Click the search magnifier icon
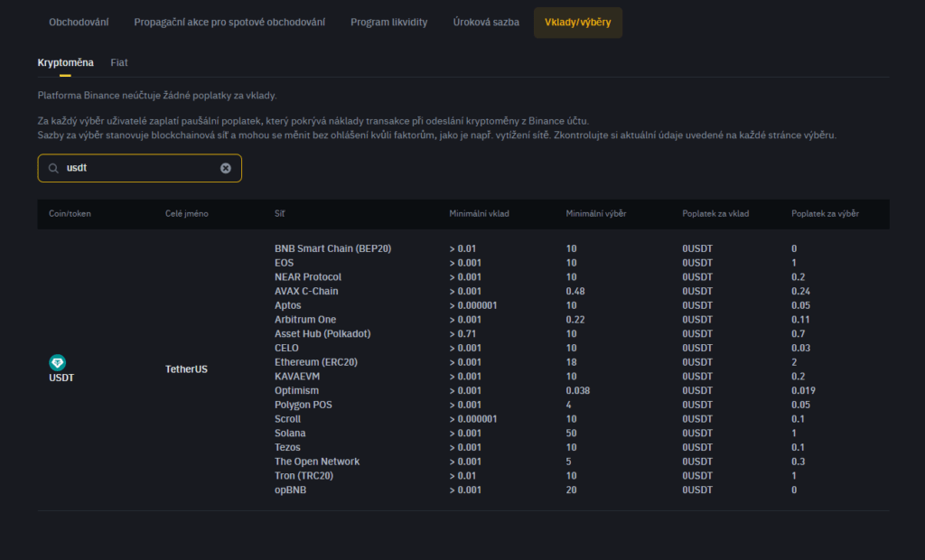The width and height of the screenshot is (925, 560). pyautogui.click(x=53, y=168)
